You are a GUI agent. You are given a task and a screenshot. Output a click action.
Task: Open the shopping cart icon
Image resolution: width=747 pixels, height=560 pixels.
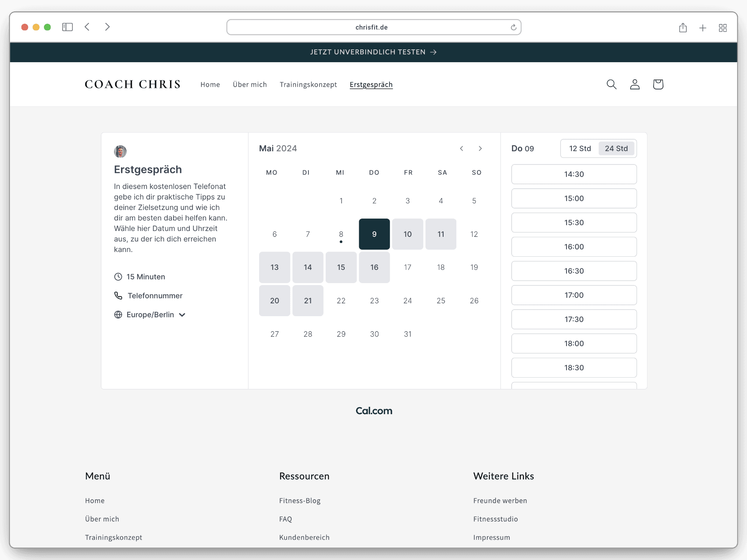658,84
